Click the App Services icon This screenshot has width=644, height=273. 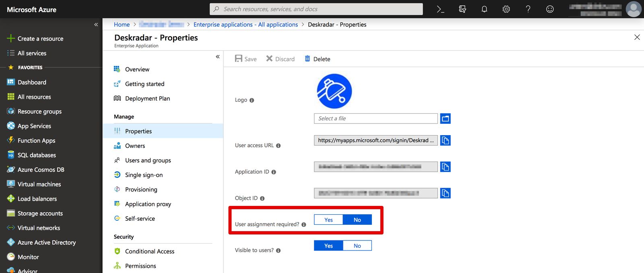coord(11,126)
